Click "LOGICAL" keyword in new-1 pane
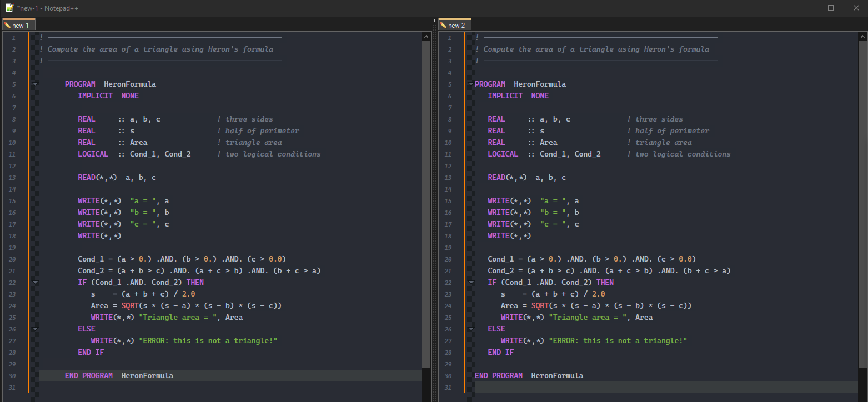The image size is (868, 402). 93,154
